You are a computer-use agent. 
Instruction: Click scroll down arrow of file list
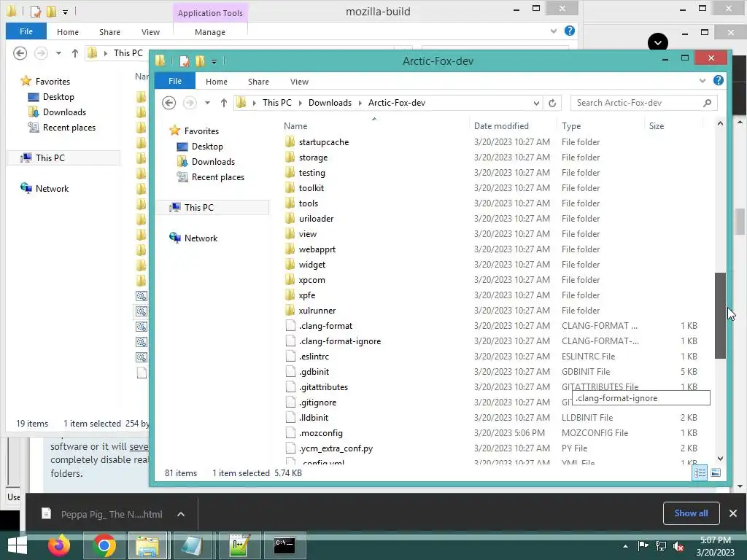(720, 459)
